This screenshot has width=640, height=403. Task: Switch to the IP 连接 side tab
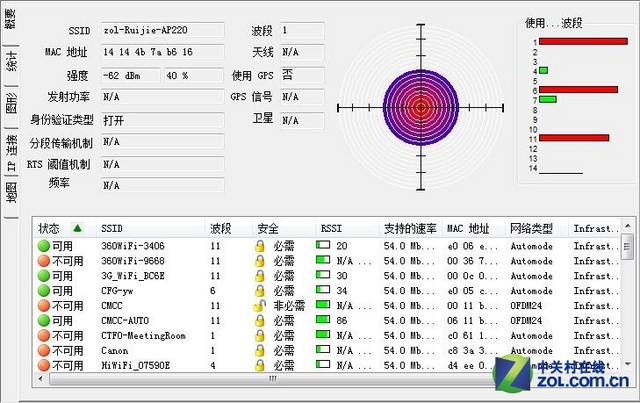tap(11, 152)
